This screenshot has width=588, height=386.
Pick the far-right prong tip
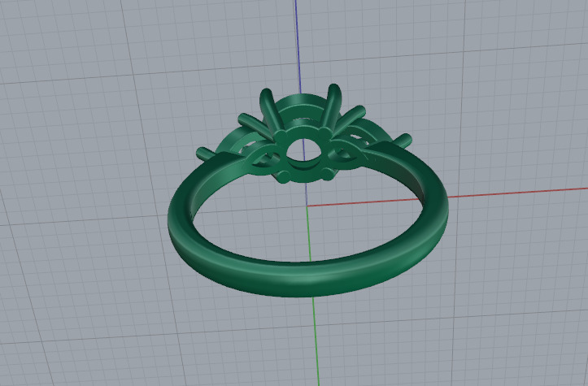pos(403,141)
